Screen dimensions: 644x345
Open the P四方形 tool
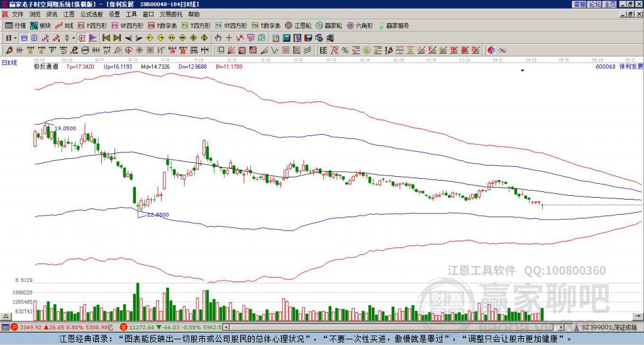(x=93, y=25)
